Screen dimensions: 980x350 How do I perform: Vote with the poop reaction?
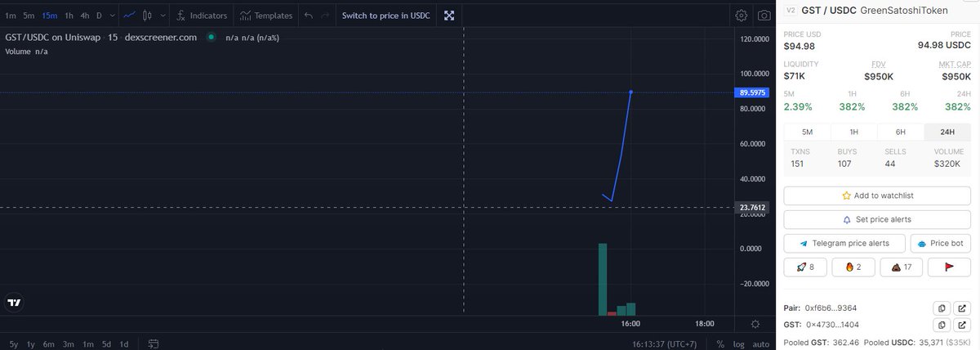902,267
